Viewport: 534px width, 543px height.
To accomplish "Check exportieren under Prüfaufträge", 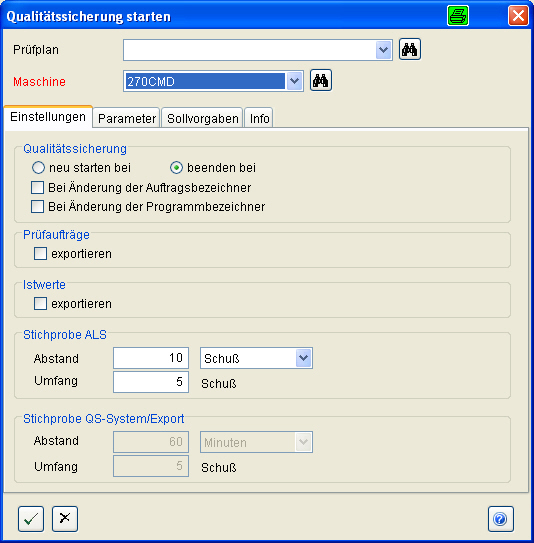I will (x=41, y=253).
